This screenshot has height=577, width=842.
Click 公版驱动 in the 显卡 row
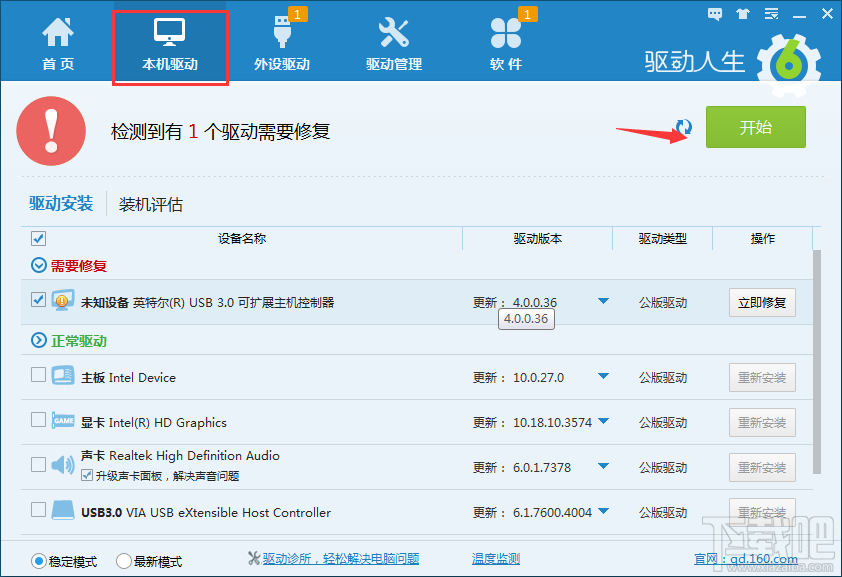pos(663,423)
